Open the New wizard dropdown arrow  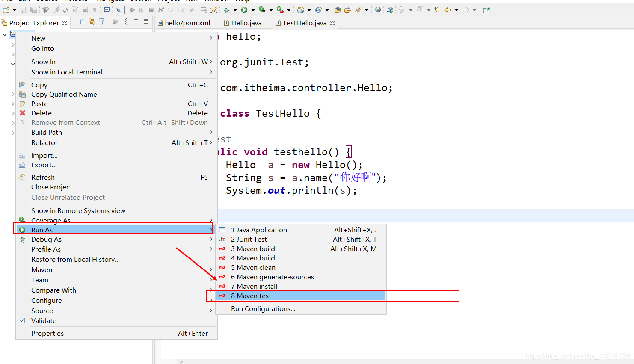(15, 10)
